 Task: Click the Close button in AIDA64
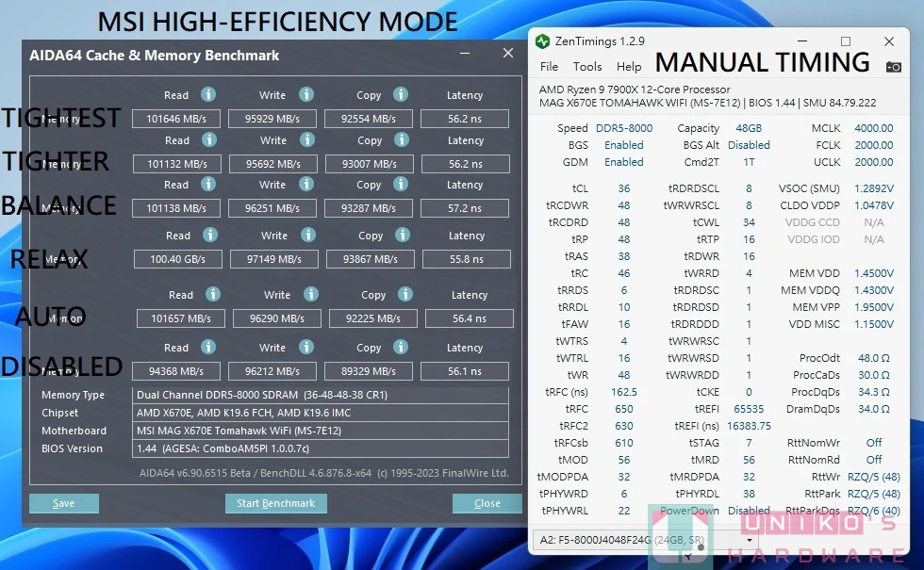coord(487,503)
